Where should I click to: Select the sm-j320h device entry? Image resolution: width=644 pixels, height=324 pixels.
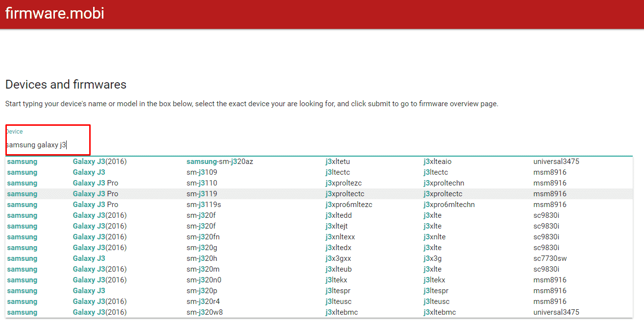[x=201, y=258]
